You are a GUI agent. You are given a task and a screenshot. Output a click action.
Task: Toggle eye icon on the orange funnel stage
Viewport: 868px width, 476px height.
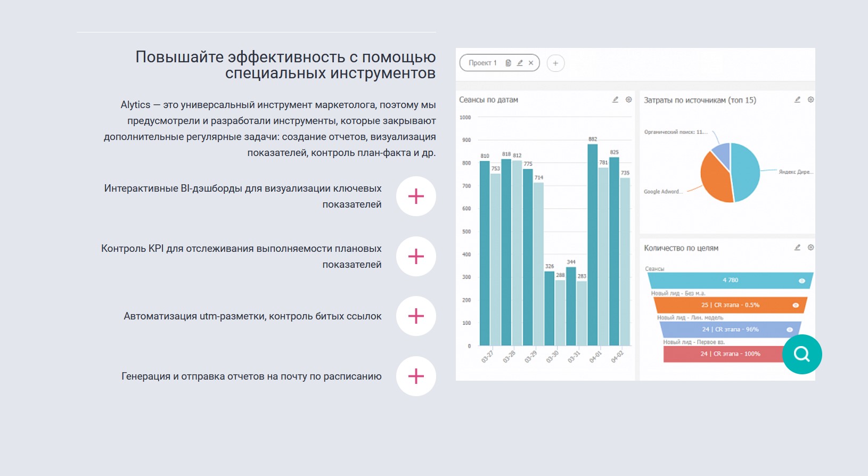796,305
